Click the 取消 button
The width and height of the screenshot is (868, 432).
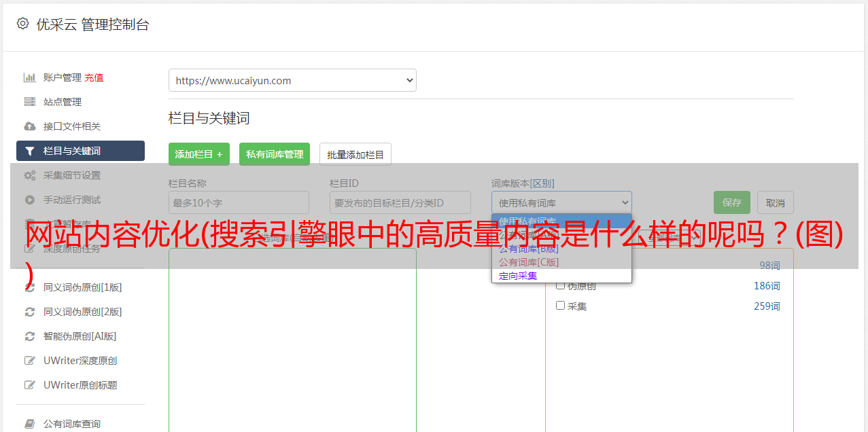(x=776, y=202)
